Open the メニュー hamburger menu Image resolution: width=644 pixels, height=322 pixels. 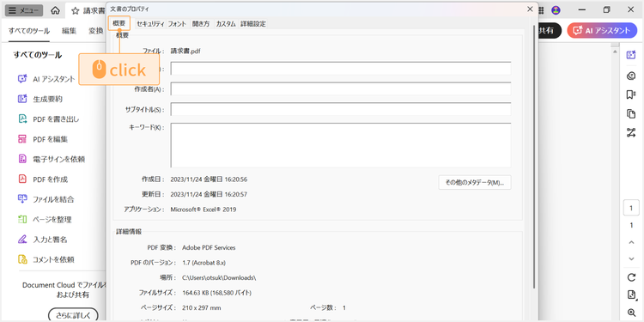coord(24,10)
